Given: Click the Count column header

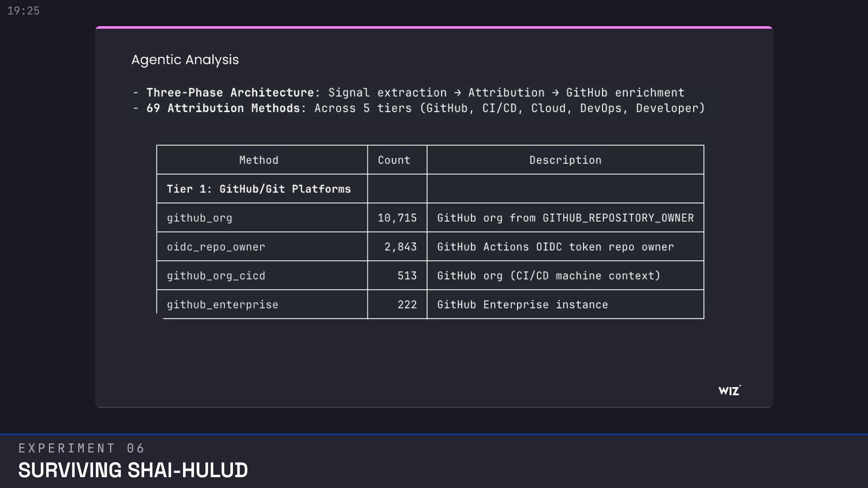Looking at the screenshot, I should (x=394, y=160).
